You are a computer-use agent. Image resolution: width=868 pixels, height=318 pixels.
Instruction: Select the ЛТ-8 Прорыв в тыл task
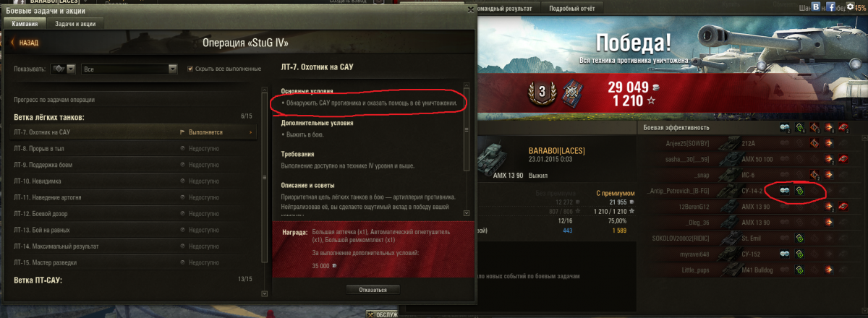point(135,148)
